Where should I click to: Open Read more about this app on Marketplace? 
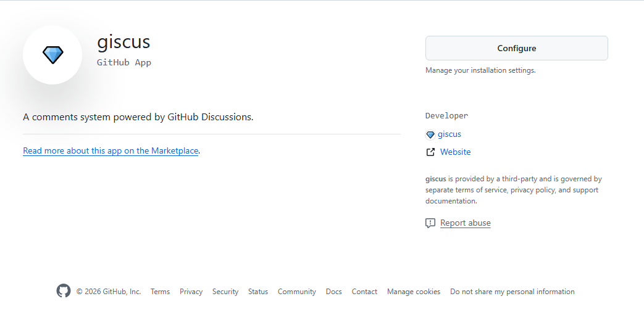tap(111, 150)
